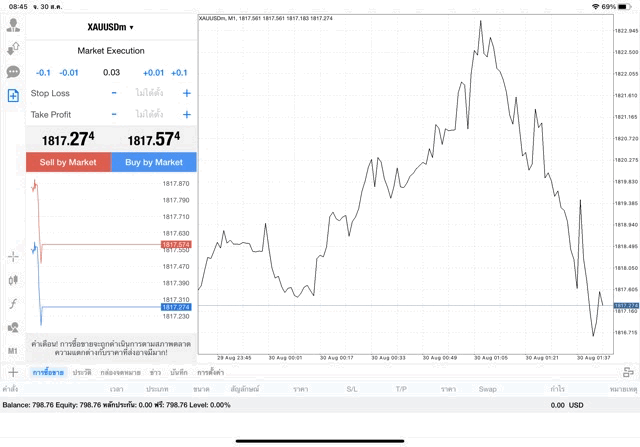640x447 pixels.
Task: Open the XAUUSDm symbol dropdown
Action: (x=110, y=28)
